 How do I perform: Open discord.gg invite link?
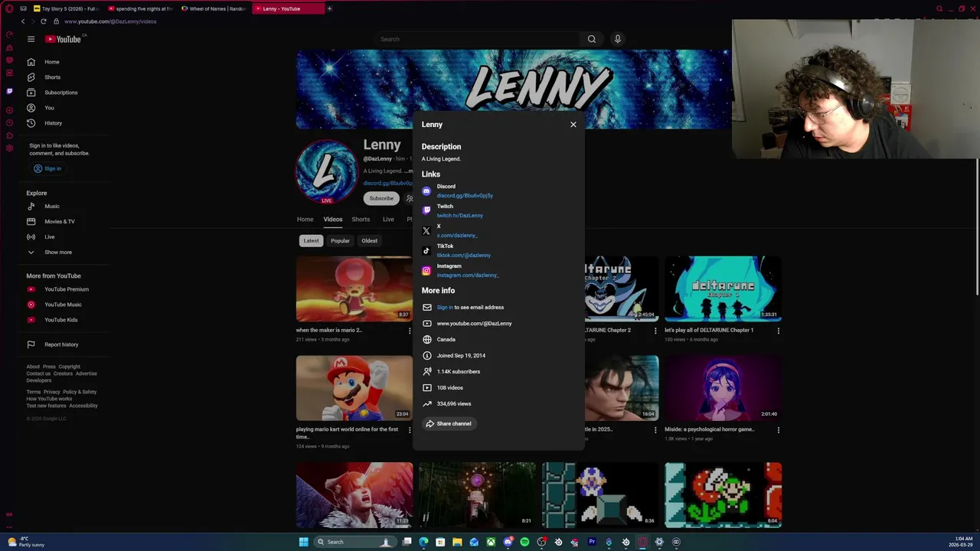click(465, 196)
